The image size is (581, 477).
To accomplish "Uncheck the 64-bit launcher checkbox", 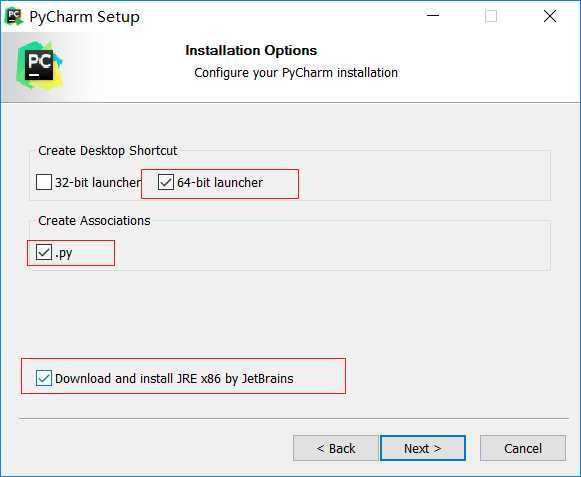I will point(166,182).
